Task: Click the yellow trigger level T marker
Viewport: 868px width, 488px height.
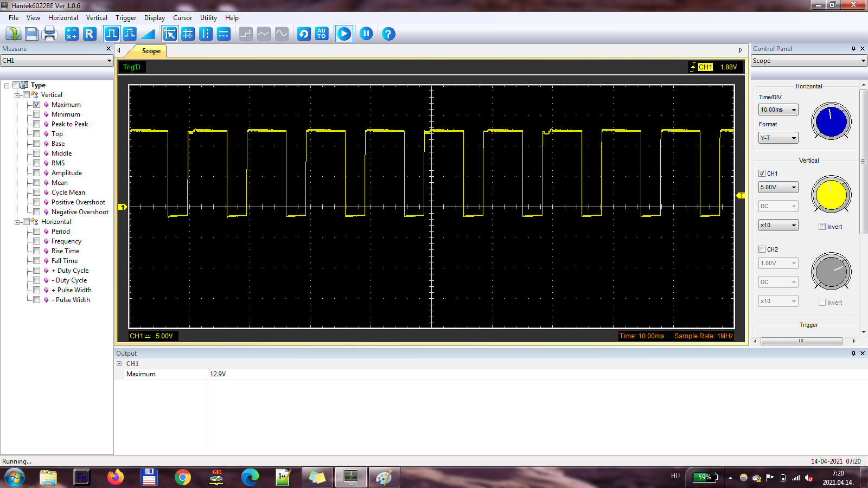Action: 741,195
